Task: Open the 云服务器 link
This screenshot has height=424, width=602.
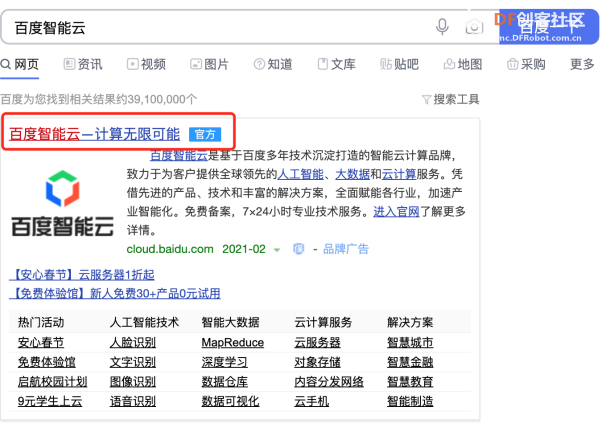Action: pyautogui.click(x=318, y=343)
